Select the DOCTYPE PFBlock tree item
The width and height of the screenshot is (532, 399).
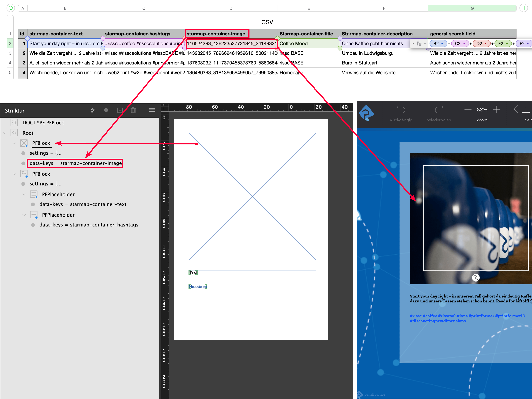tap(43, 123)
